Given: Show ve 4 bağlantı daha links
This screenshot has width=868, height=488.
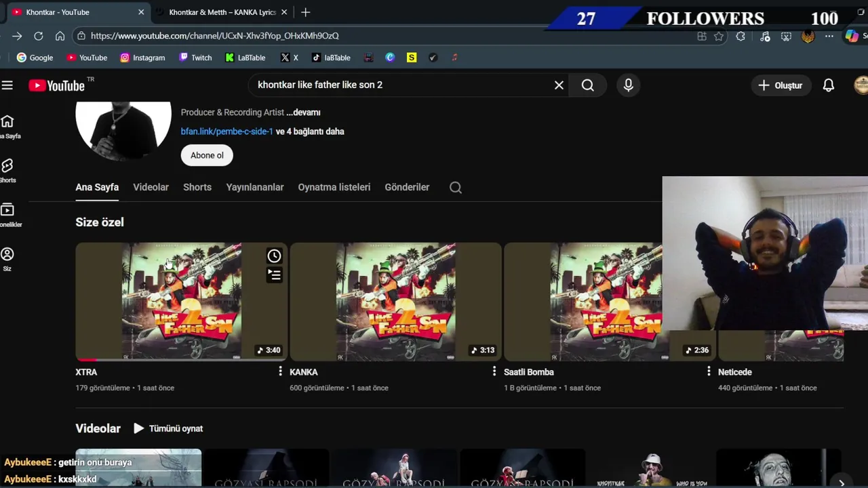Looking at the screenshot, I should click(x=310, y=131).
